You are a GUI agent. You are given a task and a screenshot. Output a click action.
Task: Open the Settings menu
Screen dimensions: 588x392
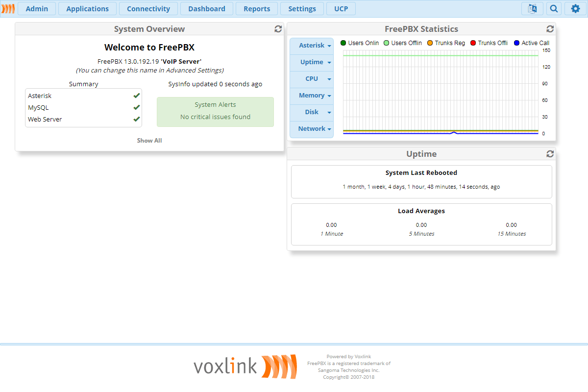point(302,8)
